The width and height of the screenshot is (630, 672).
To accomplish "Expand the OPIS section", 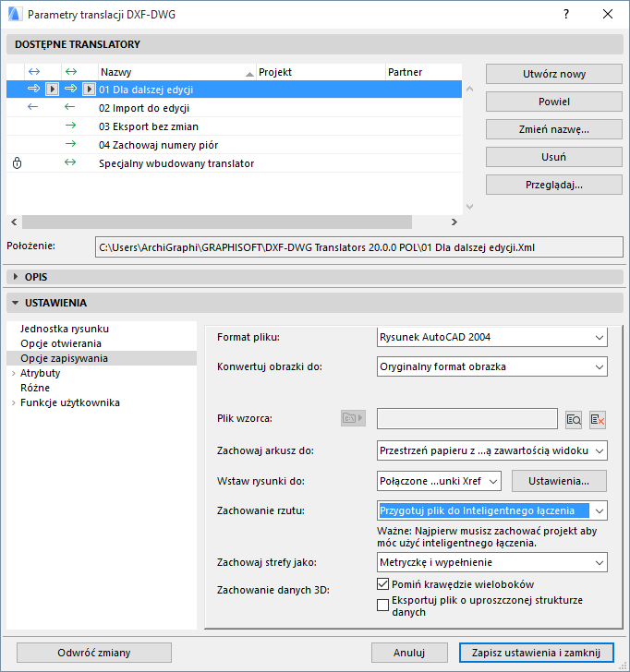I will click(x=16, y=277).
